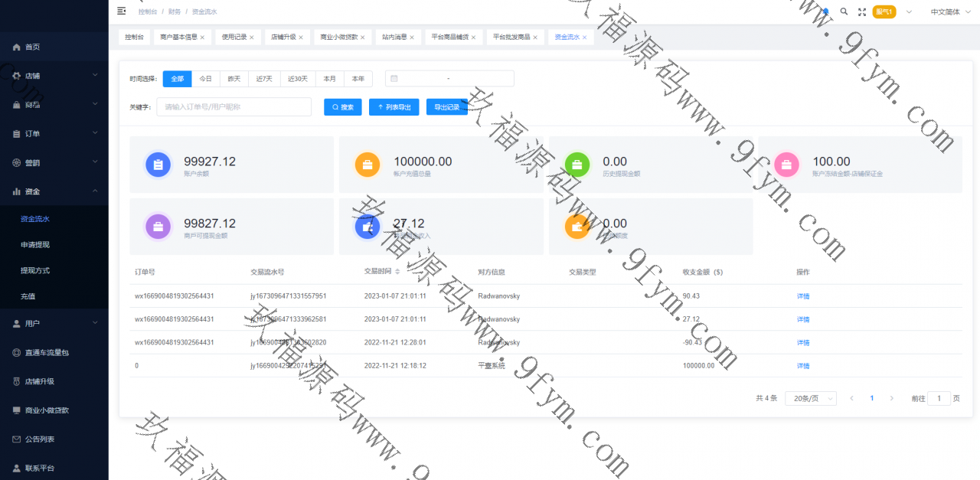
Task: Click the blue account balance icon
Action: [x=158, y=165]
